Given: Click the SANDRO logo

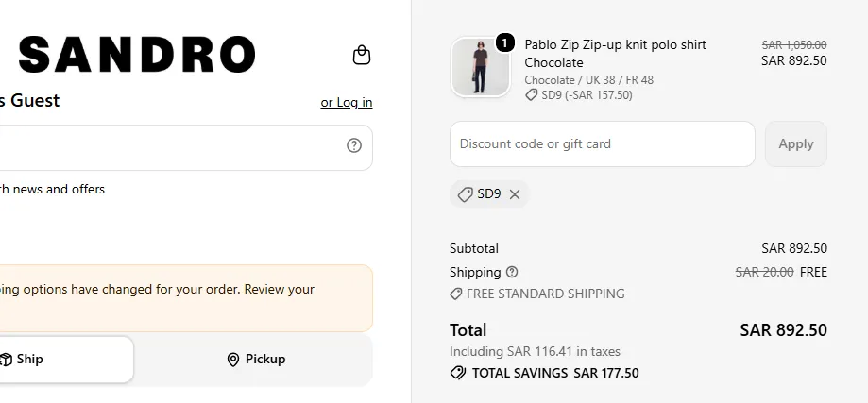Looking at the screenshot, I should pos(137,54).
